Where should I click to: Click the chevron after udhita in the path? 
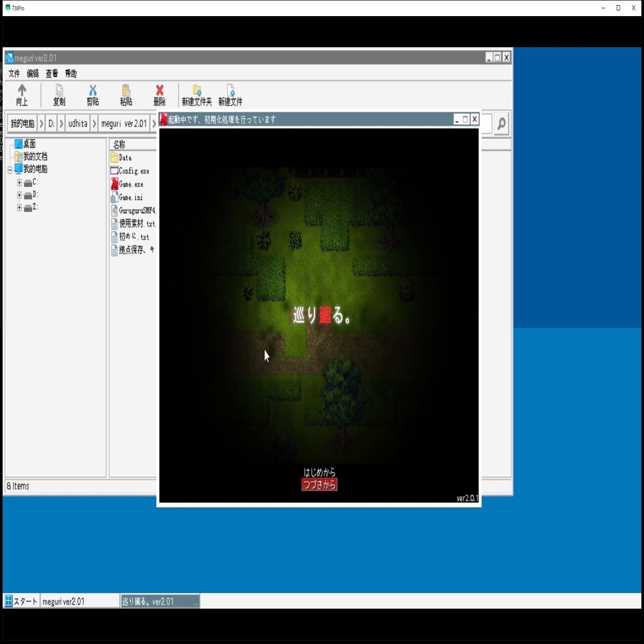pos(94,124)
